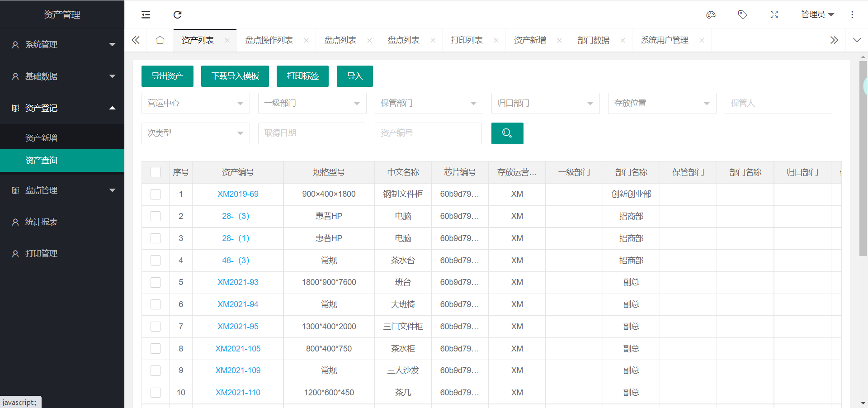The height and width of the screenshot is (408, 868).
Task: Go to home tab icon
Action: [x=160, y=40]
